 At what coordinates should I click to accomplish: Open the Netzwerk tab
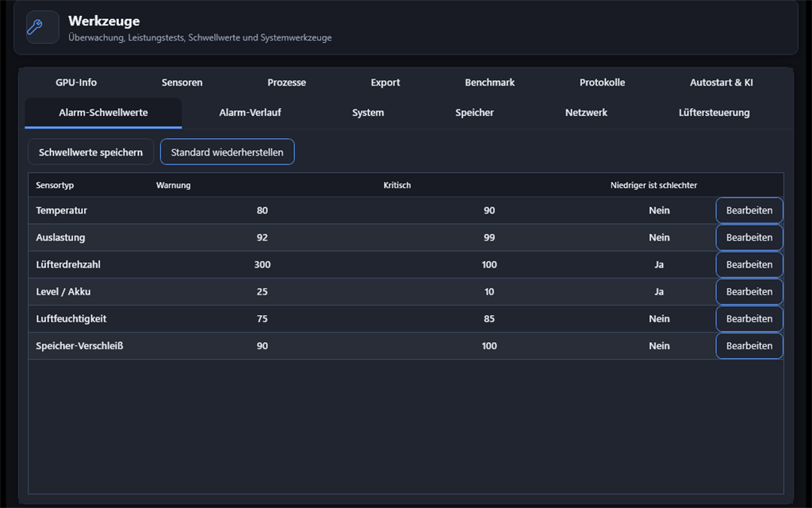click(x=586, y=113)
